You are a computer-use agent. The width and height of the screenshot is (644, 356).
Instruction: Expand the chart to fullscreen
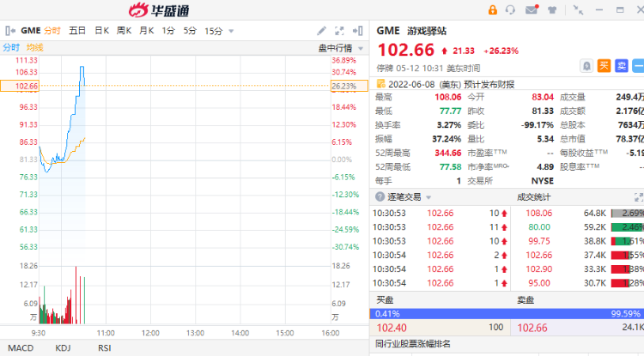[x=339, y=31]
